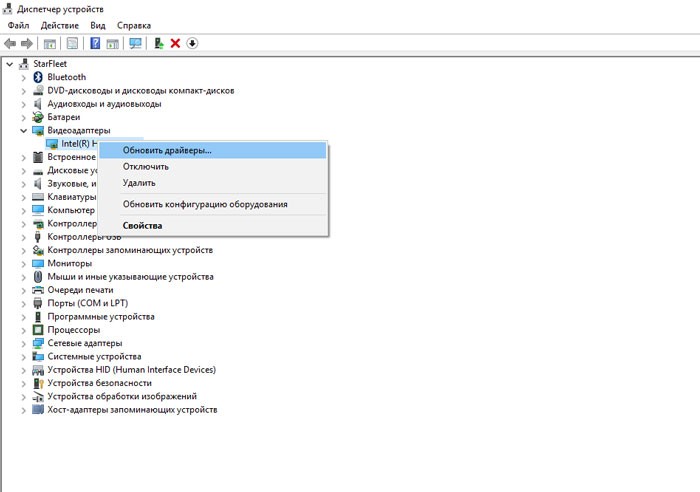700x492 pixels.
Task: Expand the Устройства обработки изображений branch
Action: click(23, 397)
